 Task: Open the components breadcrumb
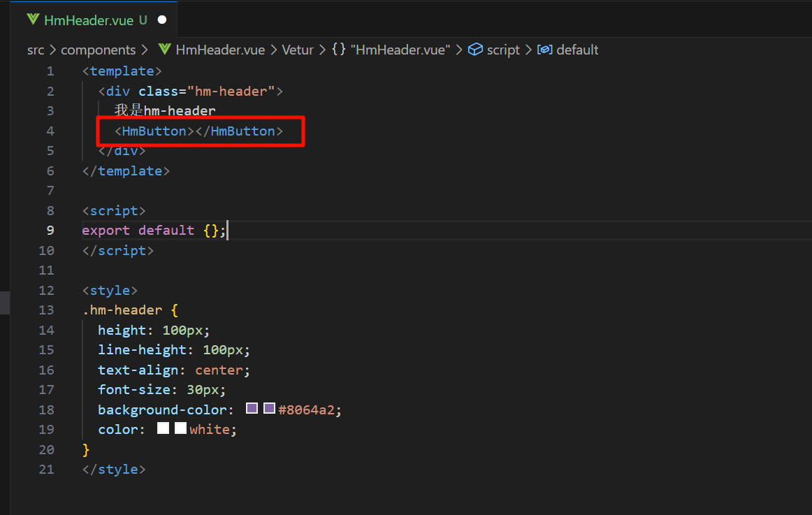[99, 50]
